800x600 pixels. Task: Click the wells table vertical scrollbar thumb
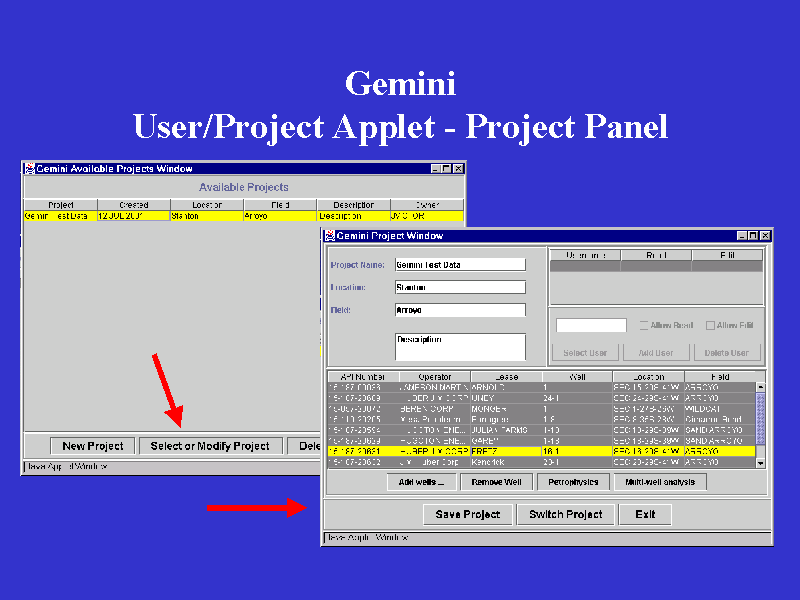pyautogui.click(x=761, y=418)
